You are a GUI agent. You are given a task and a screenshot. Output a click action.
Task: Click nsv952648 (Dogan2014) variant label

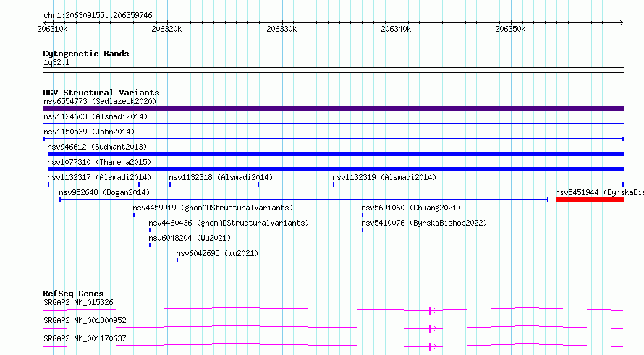pyautogui.click(x=104, y=192)
